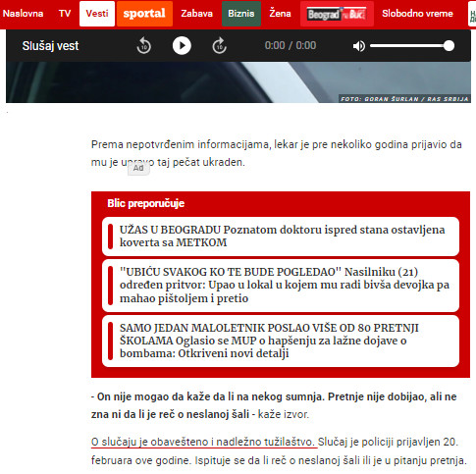Open the "UBIĆU SVAKOG KO TE BUDE POGLEDAO" article
The image size is (476, 474).
(281, 286)
